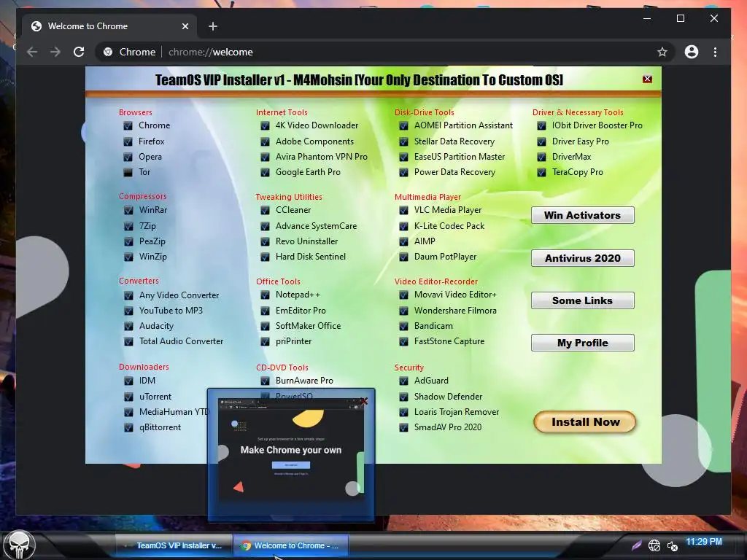Click the purple feather tray icon
The image size is (747, 560).
click(x=636, y=545)
